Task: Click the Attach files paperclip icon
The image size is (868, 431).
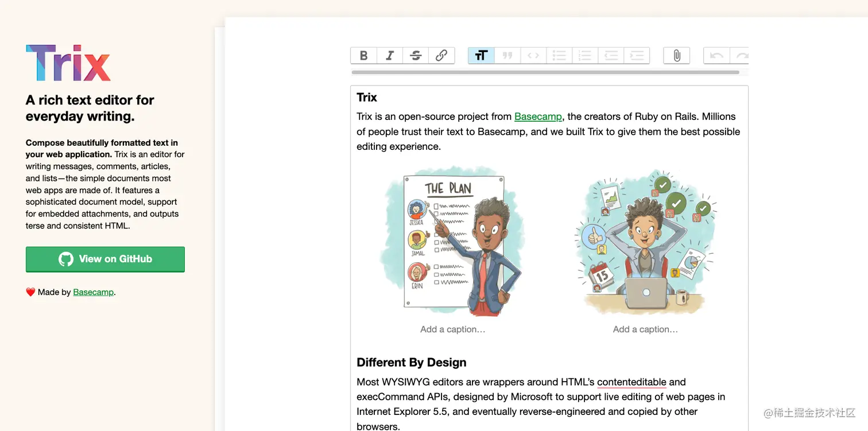Action: pos(677,56)
